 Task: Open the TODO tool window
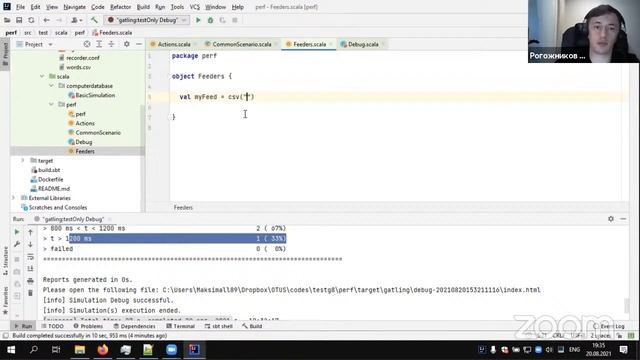coord(53,326)
